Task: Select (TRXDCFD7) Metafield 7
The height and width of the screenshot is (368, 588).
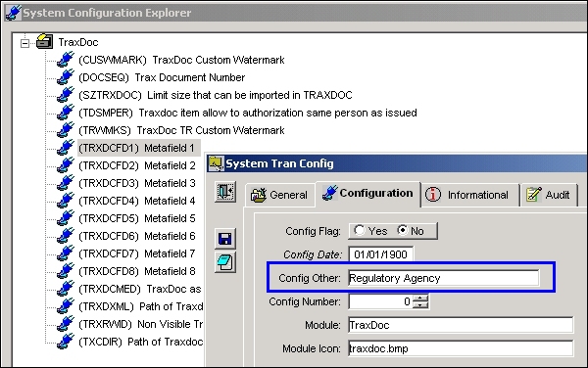Action: [x=137, y=253]
